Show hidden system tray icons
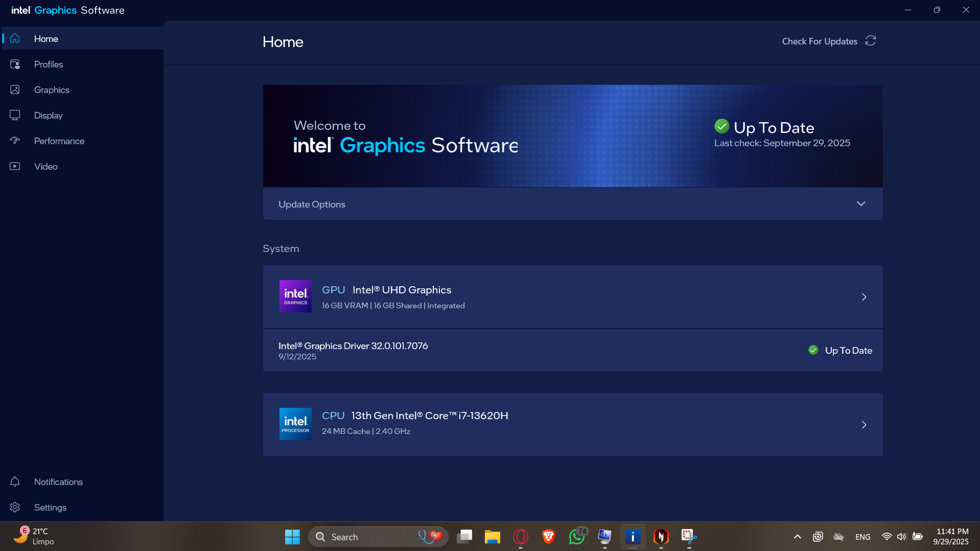980x551 pixels. (x=797, y=537)
